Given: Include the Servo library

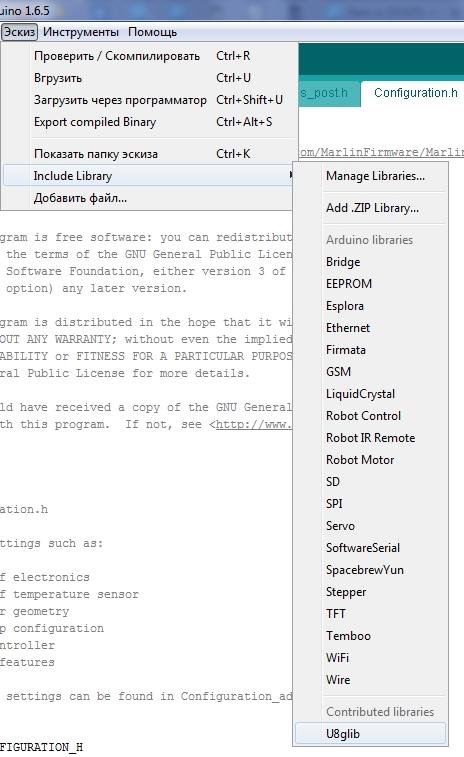Looking at the screenshot, I should (x=340, y=526).
